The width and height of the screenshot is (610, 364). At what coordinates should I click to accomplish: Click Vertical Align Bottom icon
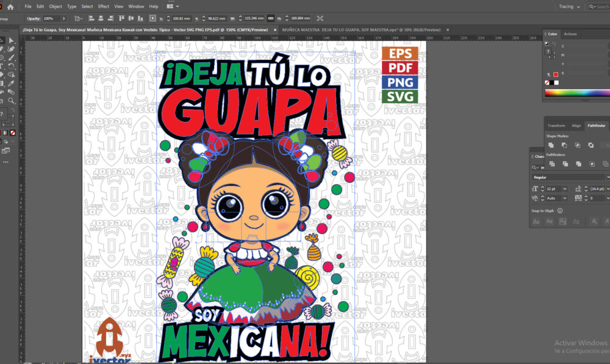coord(140,18)
